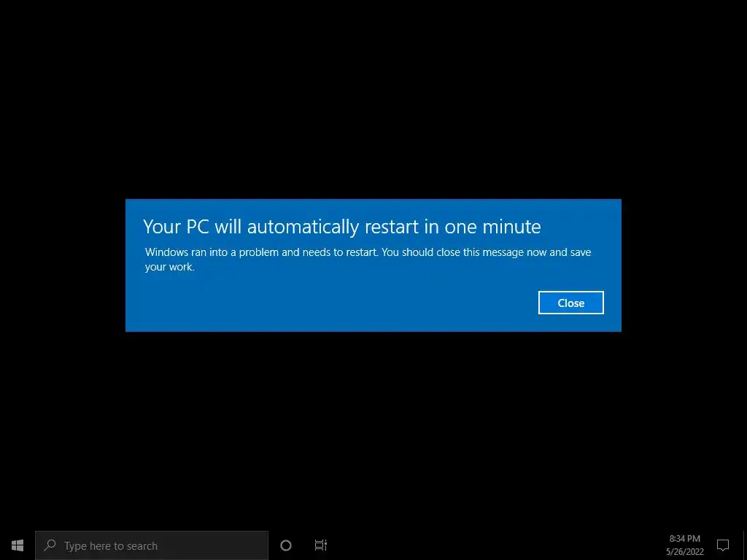The height and width of the screenshot is (560, 747).
Task: Click the 'Your PC will automatically restart' heading
Action: coord(342,227)
